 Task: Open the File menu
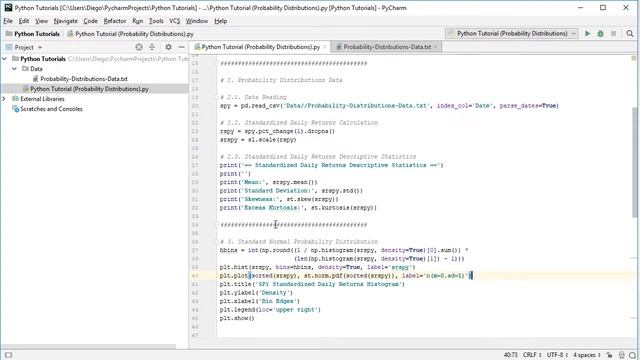8,21
